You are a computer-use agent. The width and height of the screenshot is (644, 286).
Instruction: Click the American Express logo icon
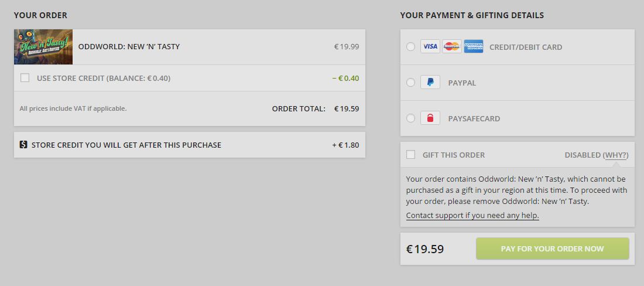pyautogui.click(x=474, y=46)
